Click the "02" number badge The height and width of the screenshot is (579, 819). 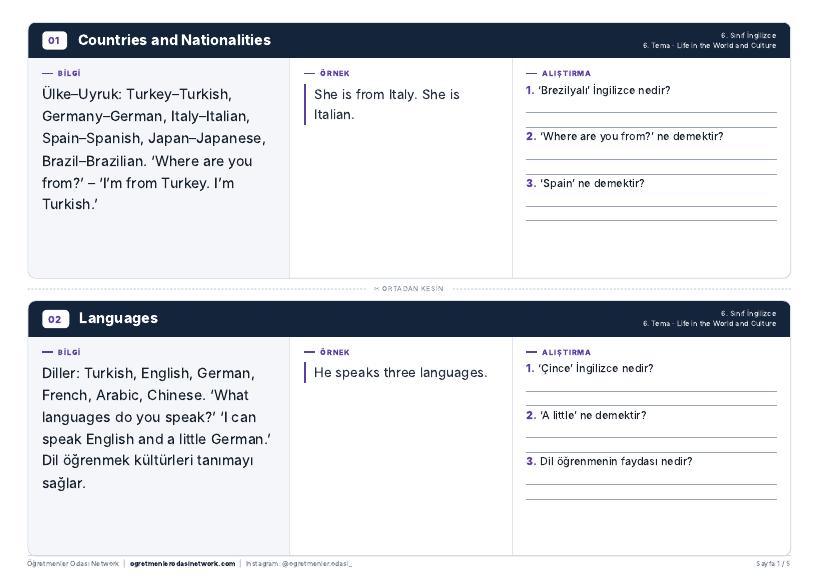(55, 319)
